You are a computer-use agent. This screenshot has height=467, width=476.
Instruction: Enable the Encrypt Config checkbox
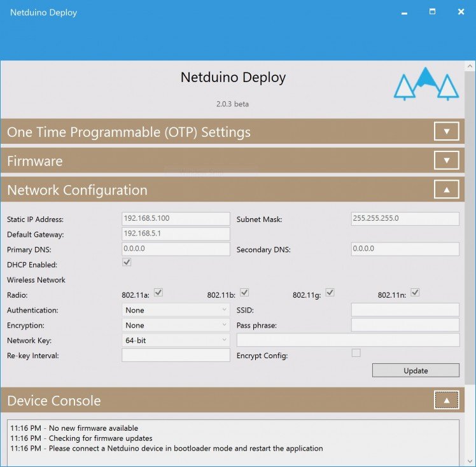356,353
